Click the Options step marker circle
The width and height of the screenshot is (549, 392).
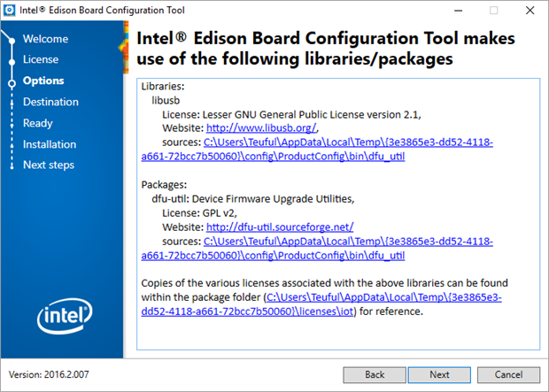12,81
